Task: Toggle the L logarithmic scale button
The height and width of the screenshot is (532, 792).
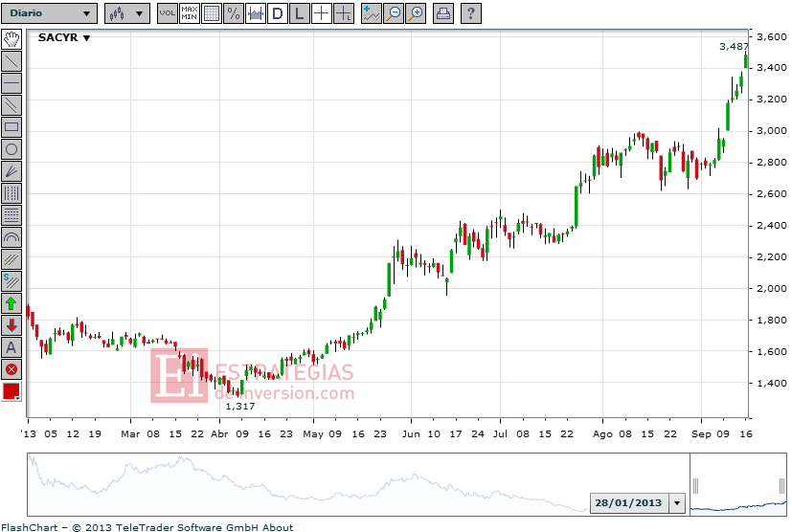Action: pos(300,13)
